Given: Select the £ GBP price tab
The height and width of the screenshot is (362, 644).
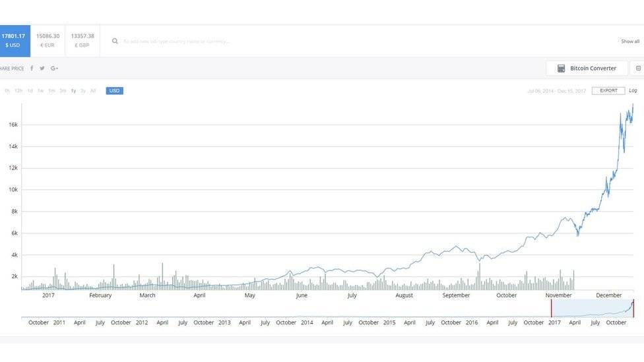Looking at the screenshot, I should [x=82, y=41].
